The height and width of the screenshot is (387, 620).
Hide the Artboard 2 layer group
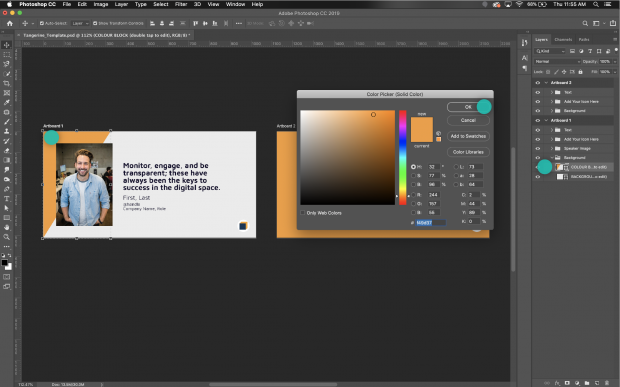pyautogui.click(x=537, y=83)
